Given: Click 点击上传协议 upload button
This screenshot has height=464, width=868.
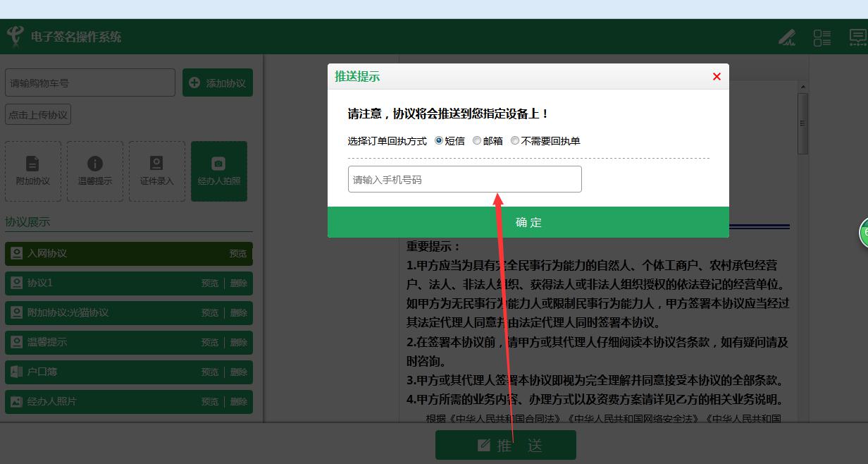Looking at the screenshot, I should [38, 115].
